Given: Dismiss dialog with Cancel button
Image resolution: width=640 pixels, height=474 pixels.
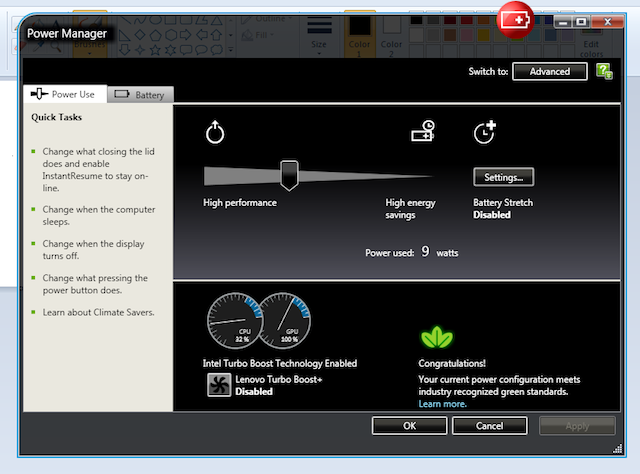Looking at the screenshot, I should (489, 426).
